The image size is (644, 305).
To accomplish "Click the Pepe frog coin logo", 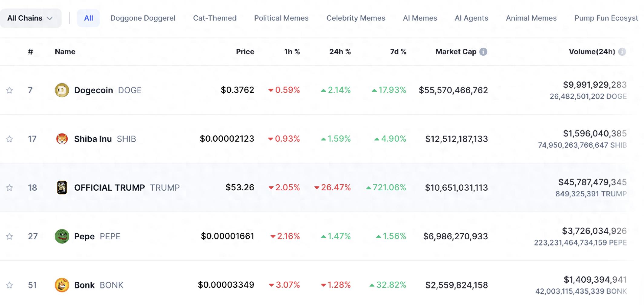I will [62, 236].
